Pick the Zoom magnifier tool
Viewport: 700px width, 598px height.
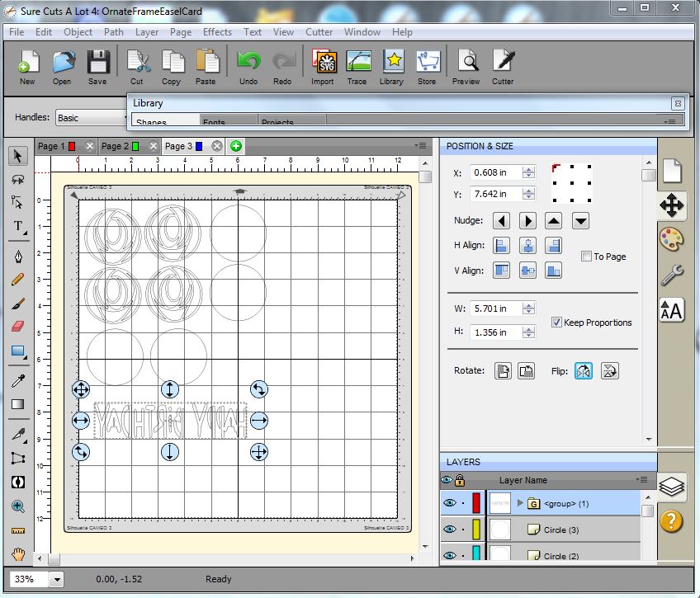coord(18,506)
